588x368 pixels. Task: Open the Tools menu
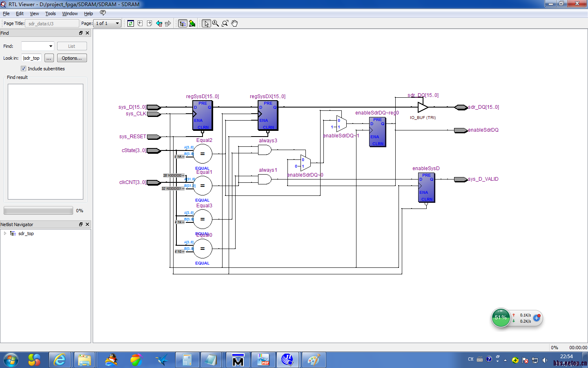click(51, 13)
